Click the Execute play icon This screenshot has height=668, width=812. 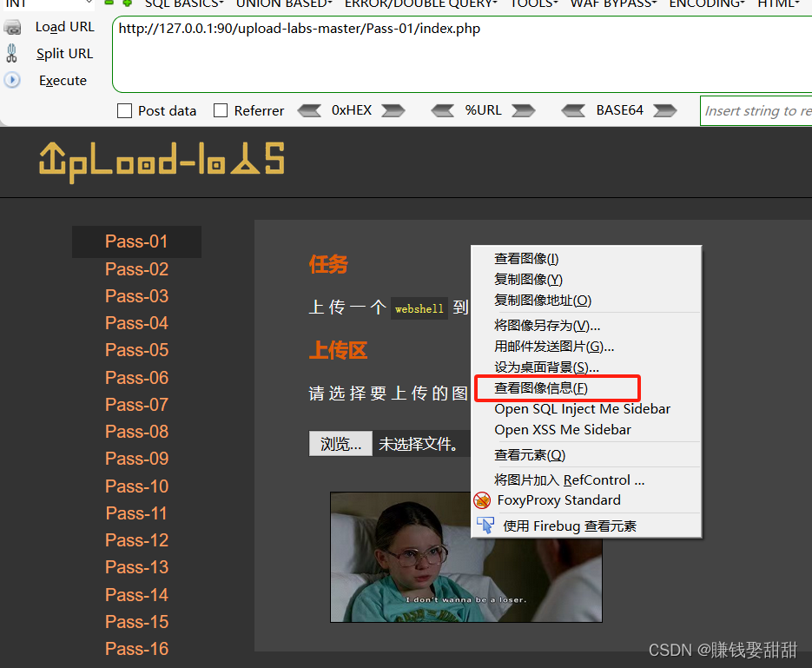12,80
